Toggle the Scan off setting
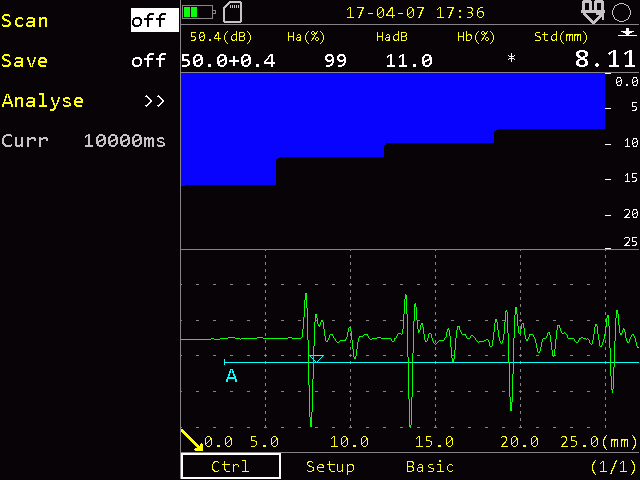 coord(154,20)
